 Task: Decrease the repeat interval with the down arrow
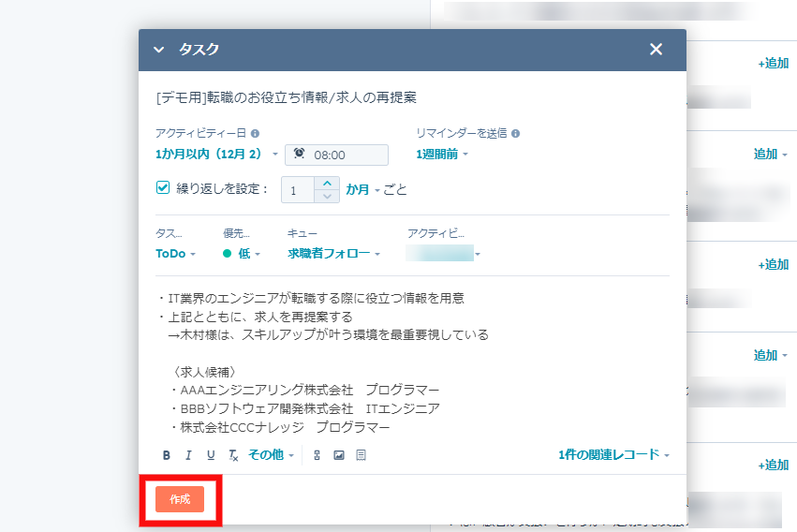pyautogui.click(x=328, y=197)
